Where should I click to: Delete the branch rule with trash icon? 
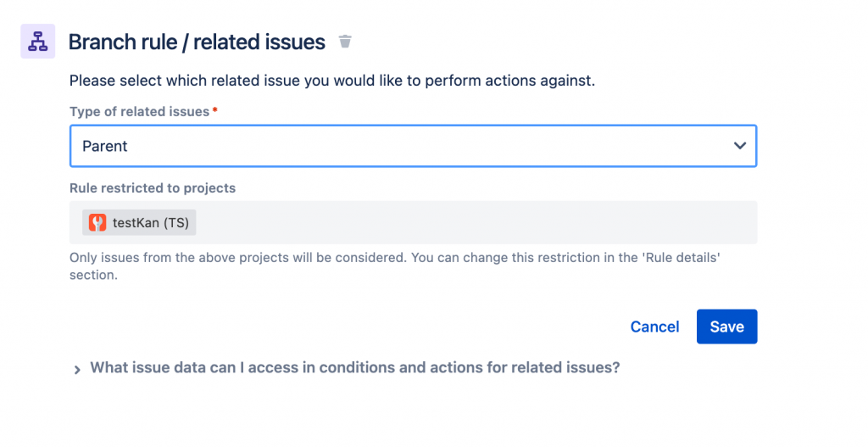tap(345, 42)
